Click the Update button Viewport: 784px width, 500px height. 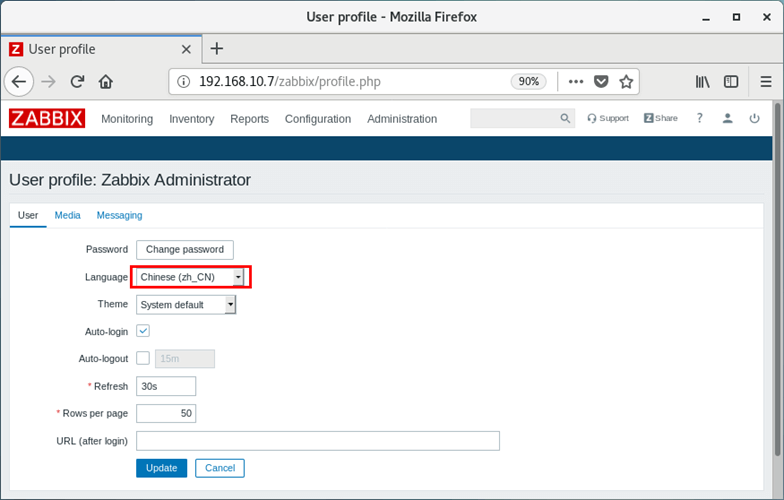click(162, 468)
